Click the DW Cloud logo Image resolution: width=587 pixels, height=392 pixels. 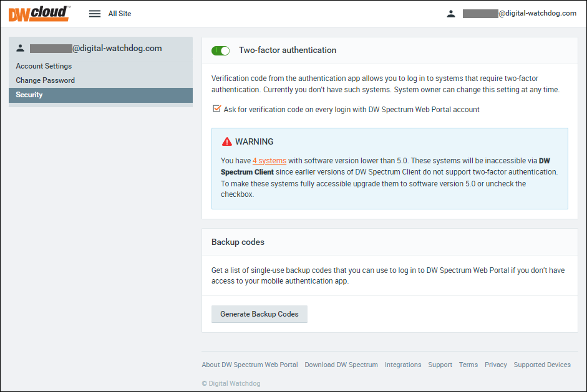point(39,13)
